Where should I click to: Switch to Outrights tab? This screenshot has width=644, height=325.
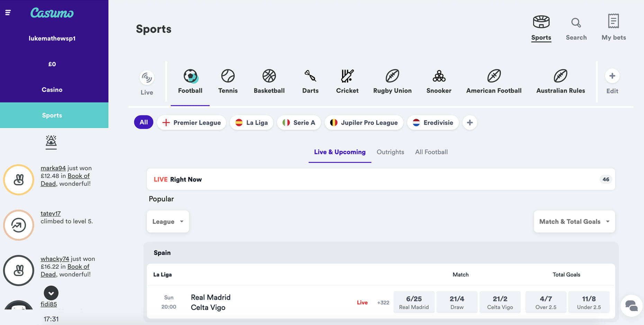pos(390,152)
